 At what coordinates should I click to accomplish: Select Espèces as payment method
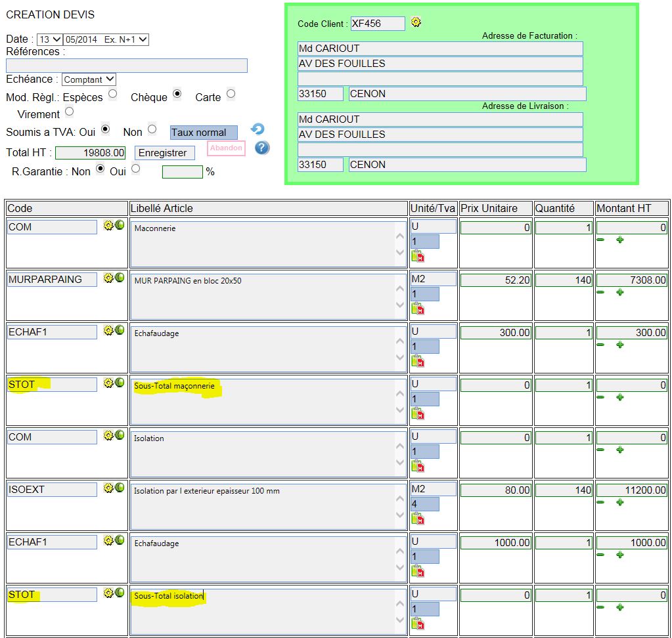point(113,94)
